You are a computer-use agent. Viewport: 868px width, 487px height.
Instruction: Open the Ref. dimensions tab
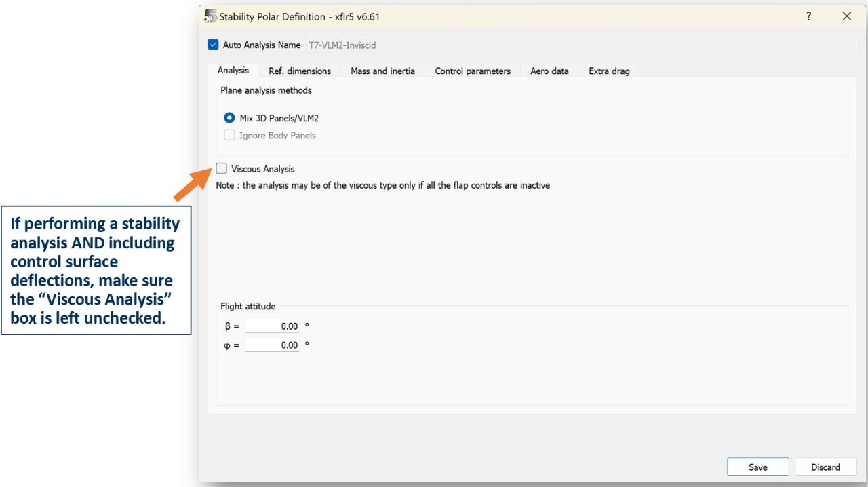point(300,71)
